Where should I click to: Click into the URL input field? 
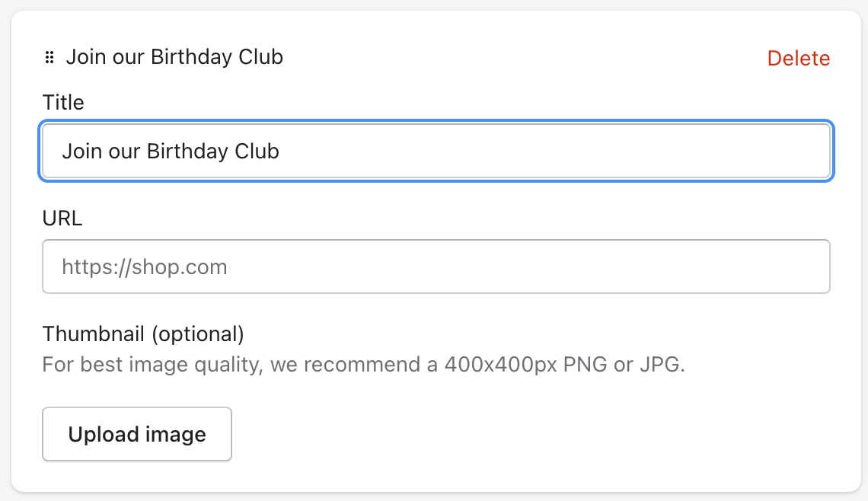(x=436, y=266)
